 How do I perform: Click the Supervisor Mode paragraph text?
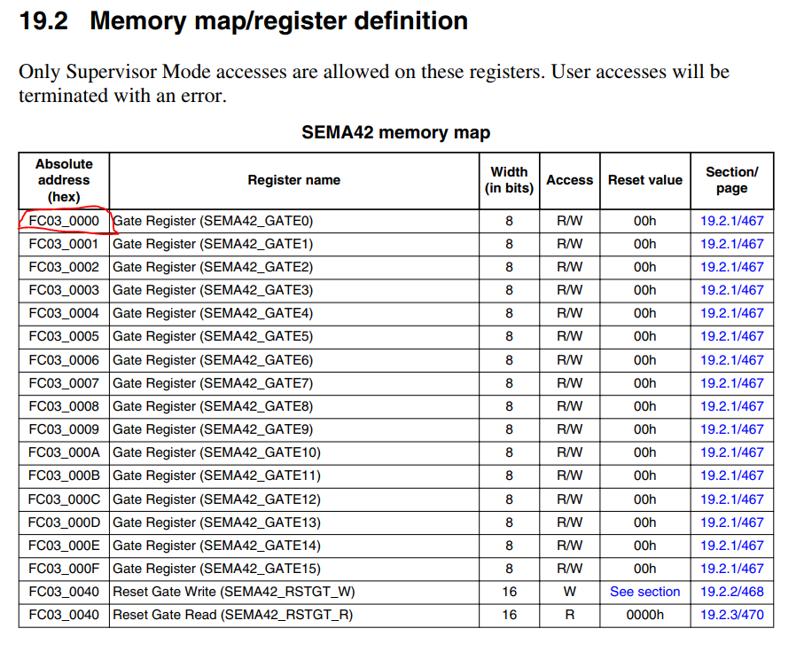pyautogui.click(x=374, y=83)
